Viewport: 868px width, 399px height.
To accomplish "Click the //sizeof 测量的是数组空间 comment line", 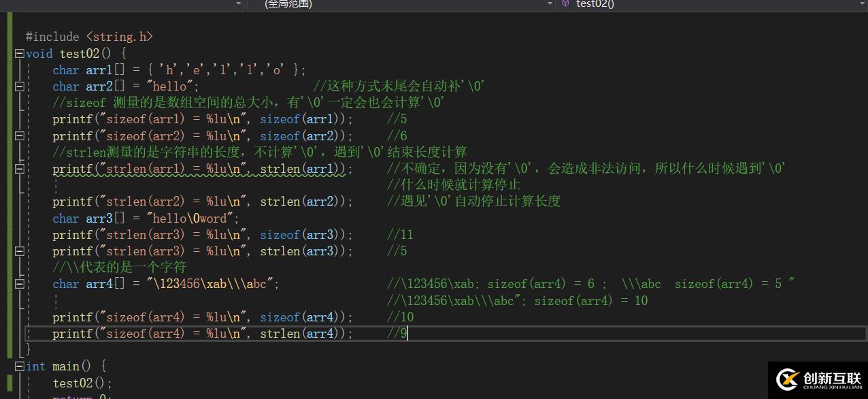I will tap(249, 103).
